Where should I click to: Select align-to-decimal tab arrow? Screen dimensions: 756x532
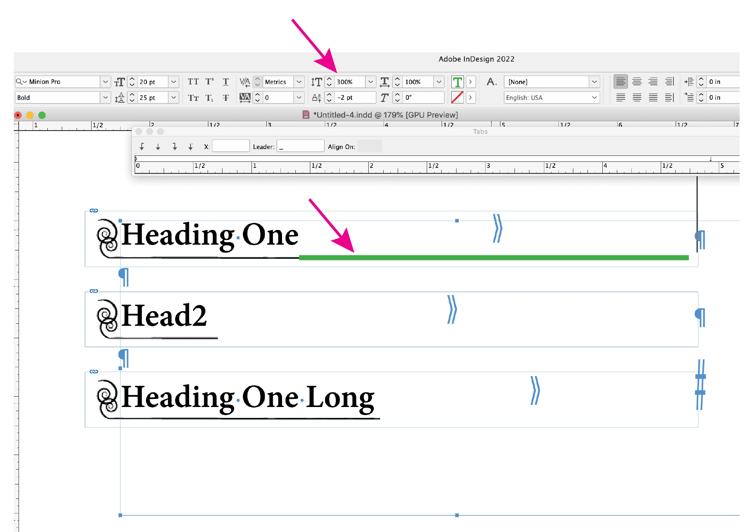point(190,147)
